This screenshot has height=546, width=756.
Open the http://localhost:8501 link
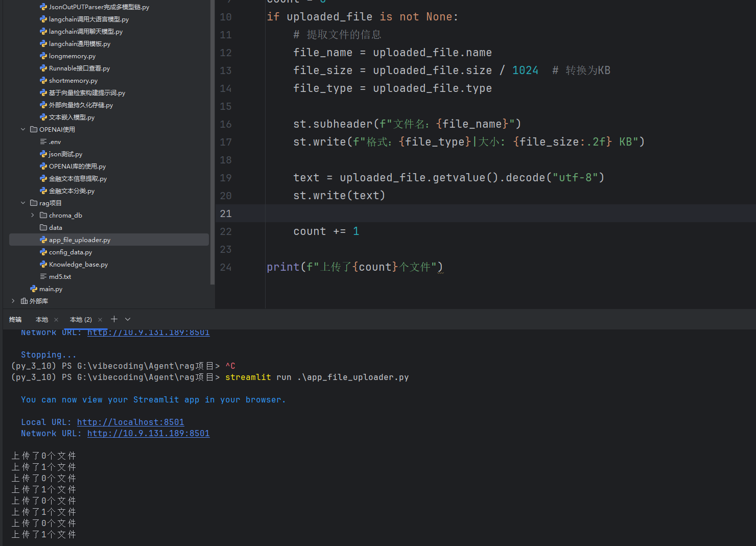(131, 422)
